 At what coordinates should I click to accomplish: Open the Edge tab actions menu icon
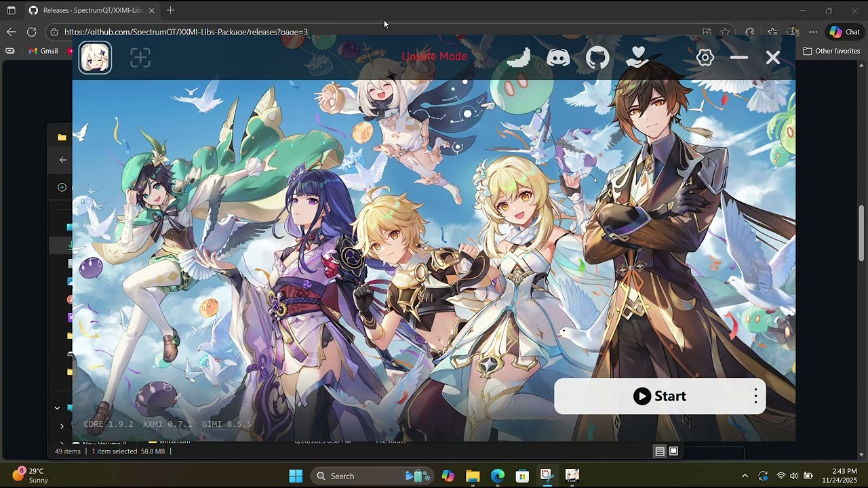click(x=11, y=11)
